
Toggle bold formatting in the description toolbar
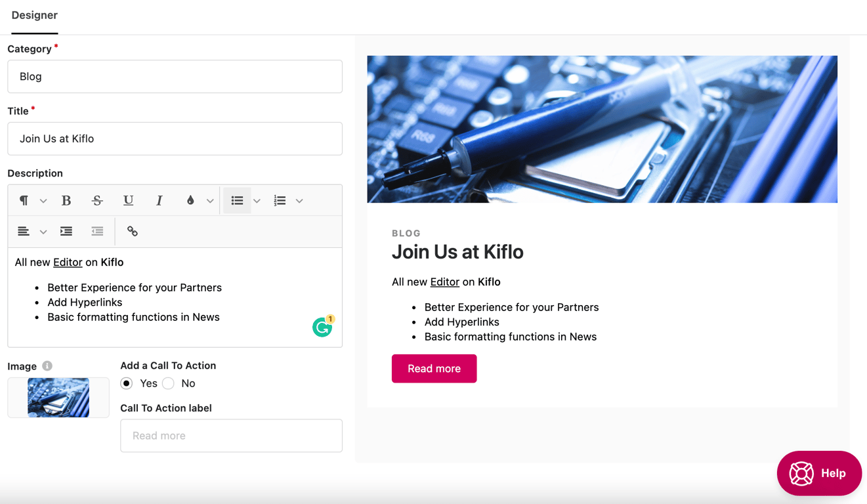point(66,201)
